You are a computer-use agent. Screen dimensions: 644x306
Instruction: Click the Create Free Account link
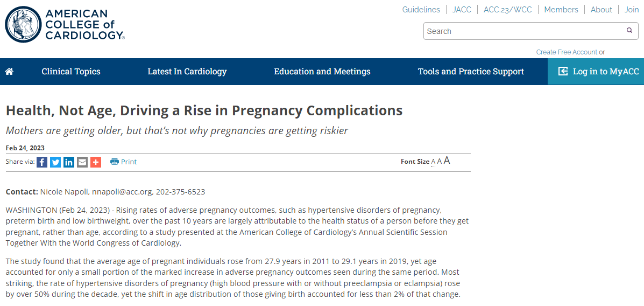[x=567, y=52]
